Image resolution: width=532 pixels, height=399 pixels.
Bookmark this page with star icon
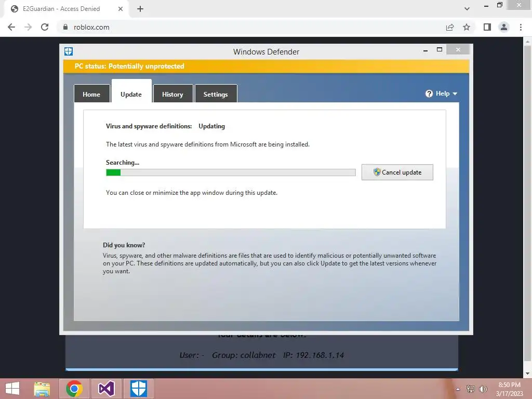(467, 27)
